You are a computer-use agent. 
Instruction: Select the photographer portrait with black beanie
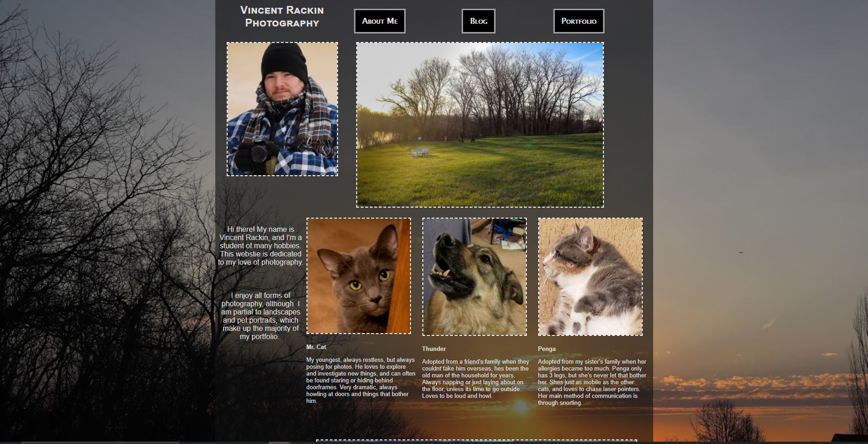(282, 109)
